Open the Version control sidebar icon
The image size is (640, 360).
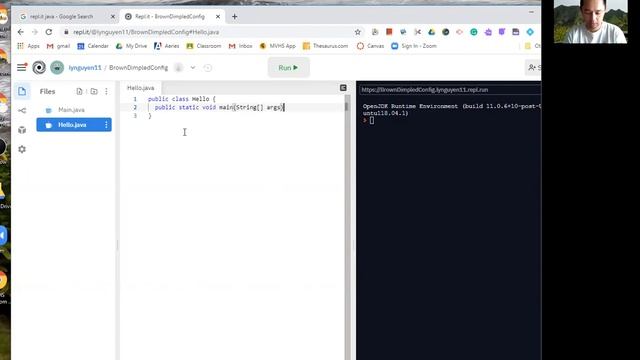tap(22, 111)
